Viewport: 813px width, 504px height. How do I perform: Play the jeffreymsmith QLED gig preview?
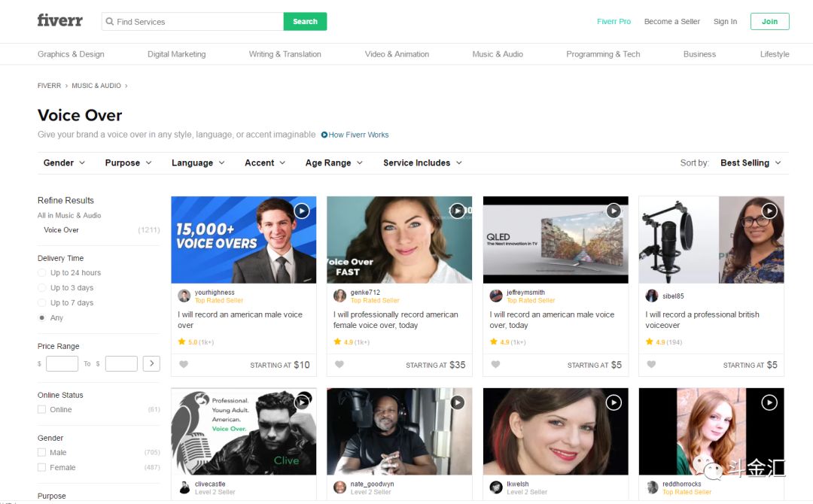pyautogui.click(x=614, y=211)
